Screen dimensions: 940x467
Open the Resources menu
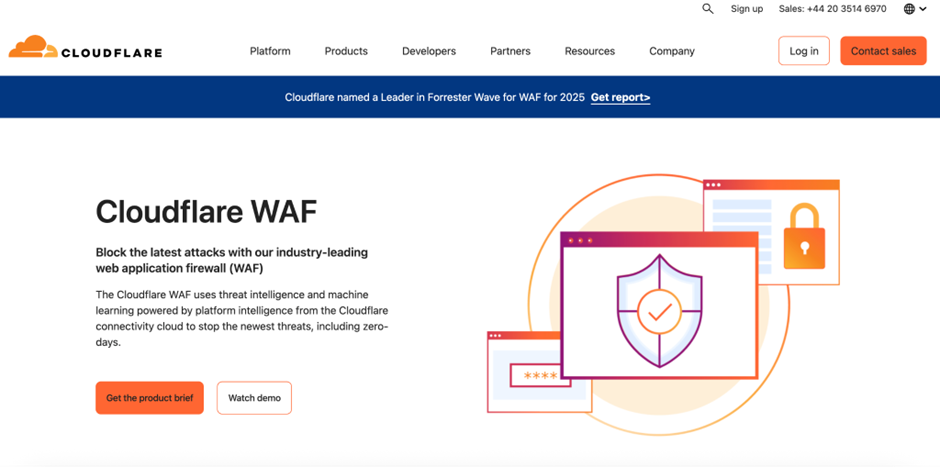(x=590, y=51)
